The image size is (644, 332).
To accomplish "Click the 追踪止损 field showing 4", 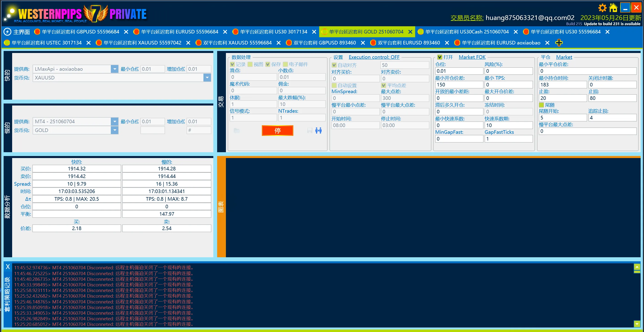I will [x=612, y=118].
